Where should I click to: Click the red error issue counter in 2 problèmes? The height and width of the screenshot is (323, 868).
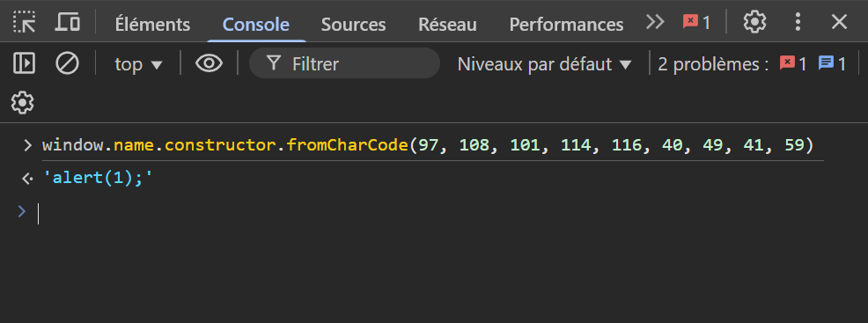pyautogui.click(x=793, y=64)
